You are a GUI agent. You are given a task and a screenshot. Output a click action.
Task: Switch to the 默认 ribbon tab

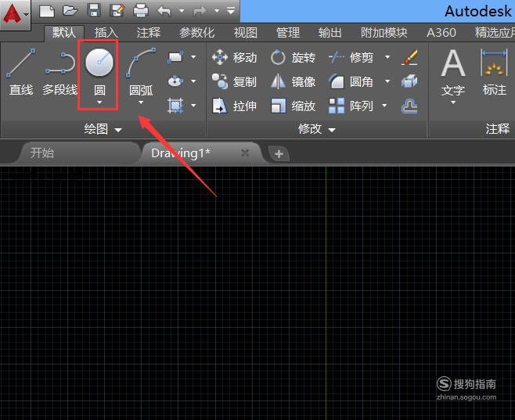[64, 33]
